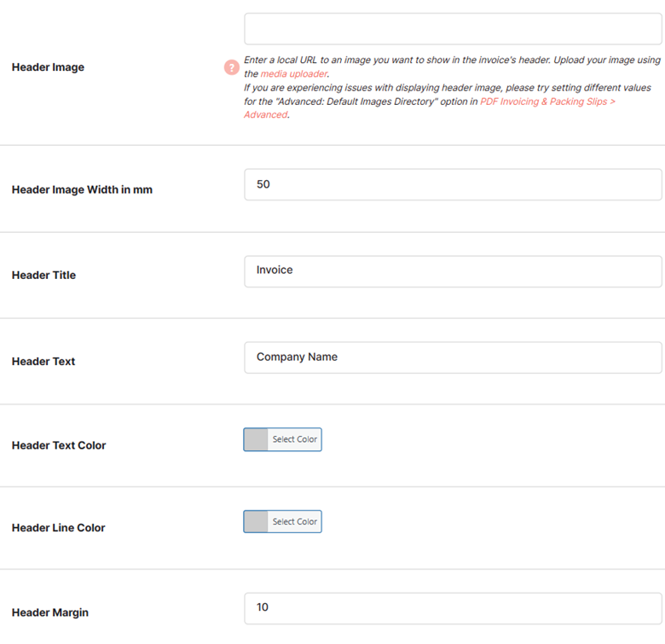Screen dimensions: 665x644
Task: Click the question mark help icon
Action: click(232, 67)
